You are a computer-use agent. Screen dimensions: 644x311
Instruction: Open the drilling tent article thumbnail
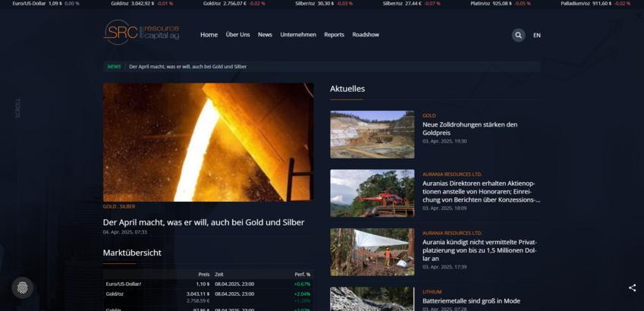[372, 252]
